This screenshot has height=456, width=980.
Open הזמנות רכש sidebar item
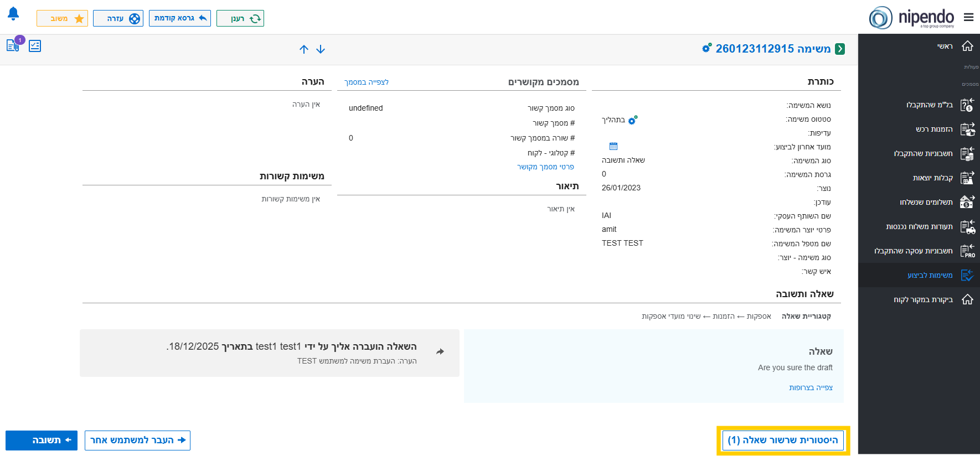coord(919,129)
